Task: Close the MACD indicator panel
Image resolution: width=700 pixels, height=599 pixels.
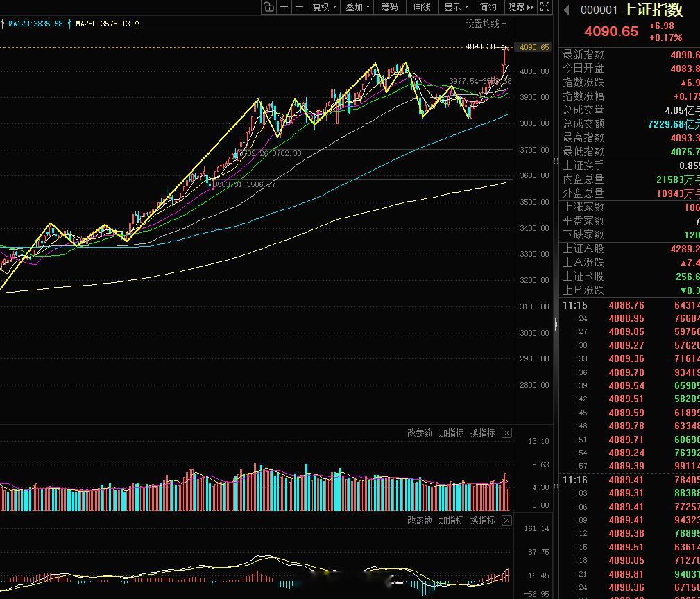Action: 506,520
